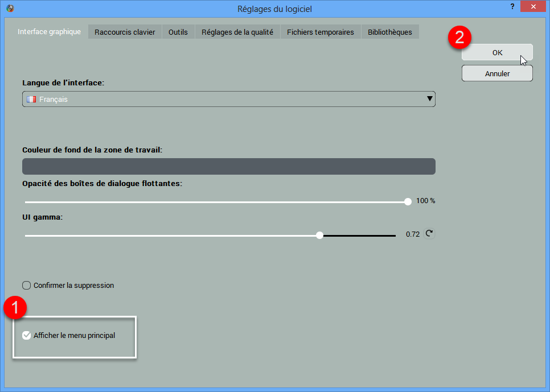The image size is (550, 392).
Task: Click the UI gamma slider handle
Action: [319, 236]
